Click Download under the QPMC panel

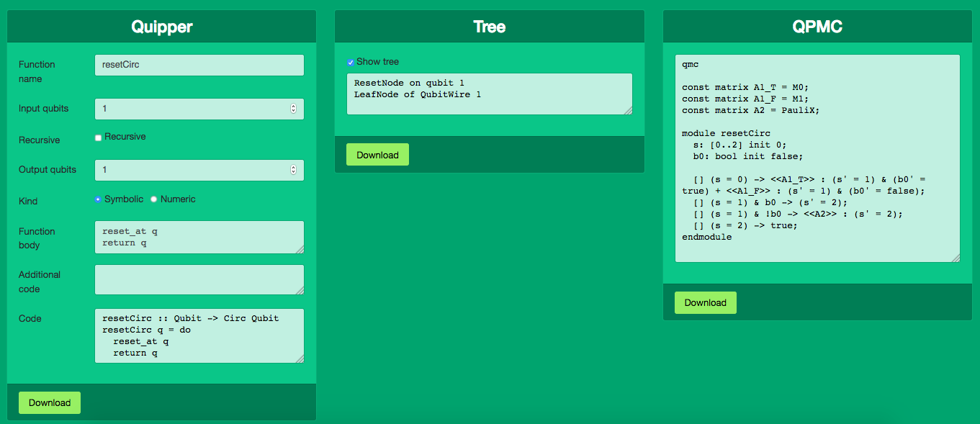(705, 302)
